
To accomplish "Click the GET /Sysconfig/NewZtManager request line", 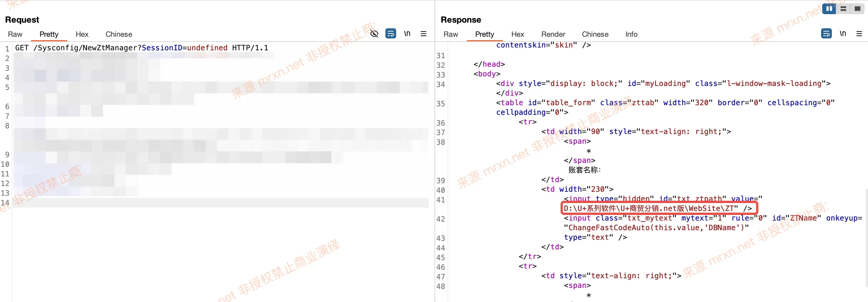I will [142, 48].
